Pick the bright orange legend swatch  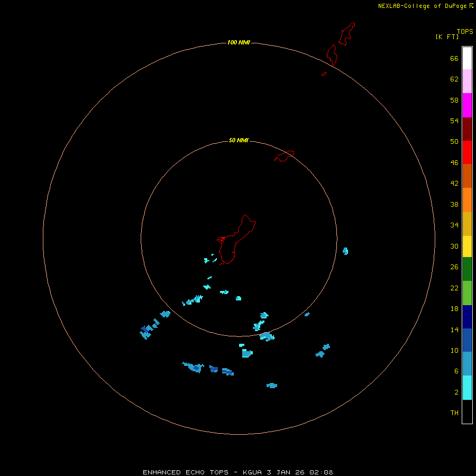[x=467, y=200]
